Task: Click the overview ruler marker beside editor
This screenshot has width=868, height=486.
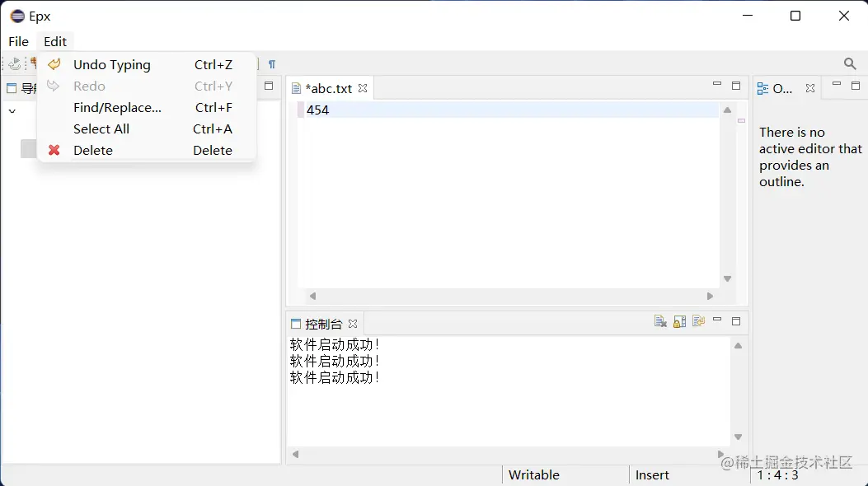Action: pyautogui.click(x=741, y=120)
